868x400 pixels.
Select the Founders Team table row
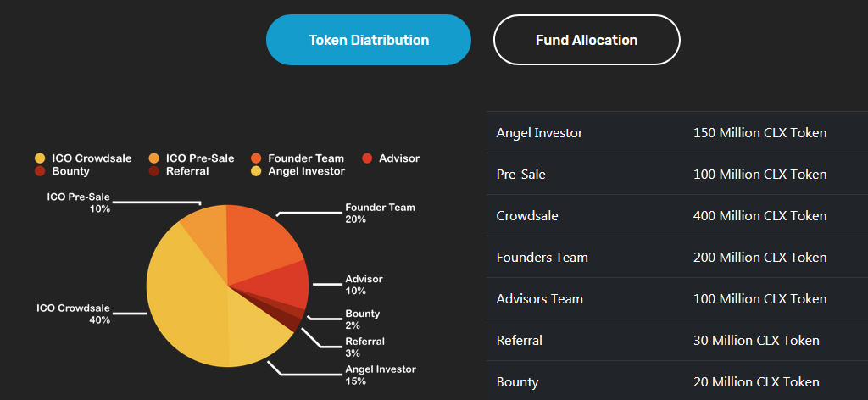pyautogui.click(x=676, y=258)
